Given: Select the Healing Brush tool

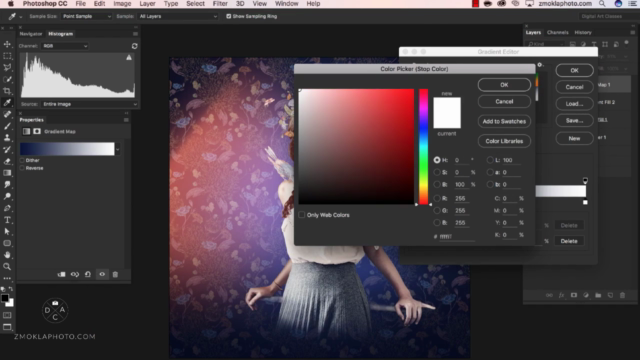Looking at the screenshot, I should click(x=7, y=114).
